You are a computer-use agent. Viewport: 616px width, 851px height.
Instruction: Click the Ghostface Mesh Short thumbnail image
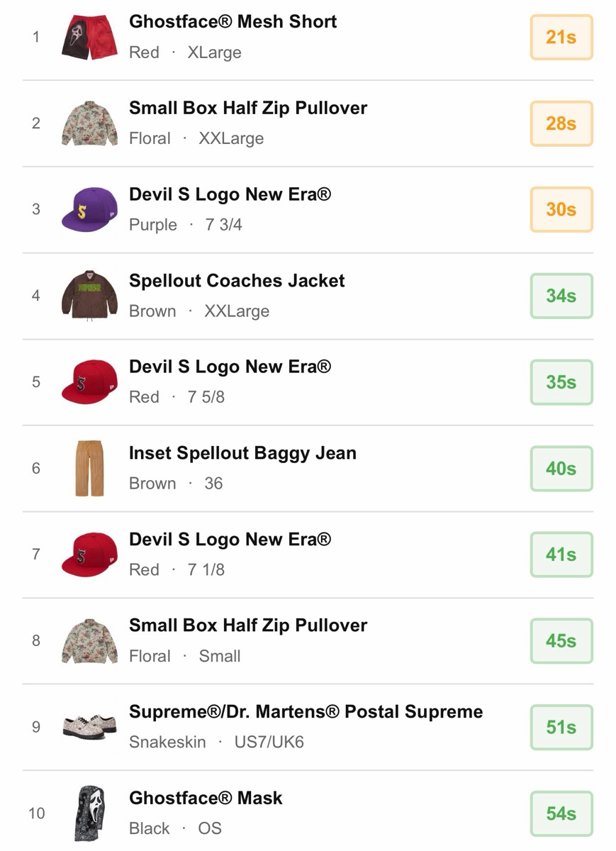click(89, 37)
